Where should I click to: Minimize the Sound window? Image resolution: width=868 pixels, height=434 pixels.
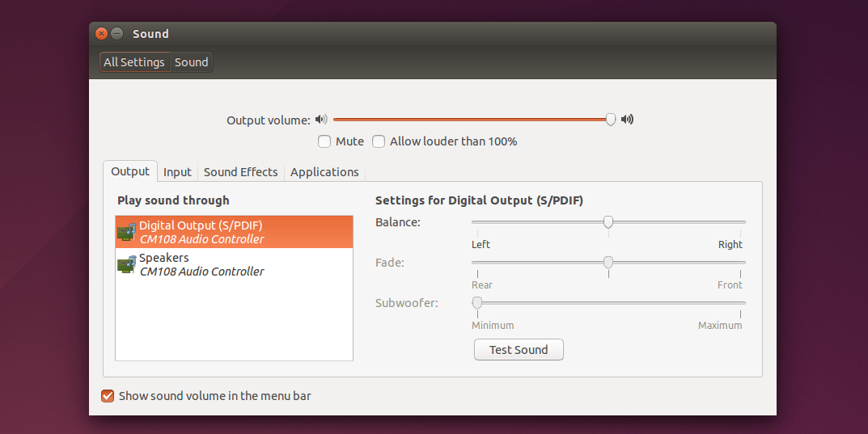pos(117,34)
